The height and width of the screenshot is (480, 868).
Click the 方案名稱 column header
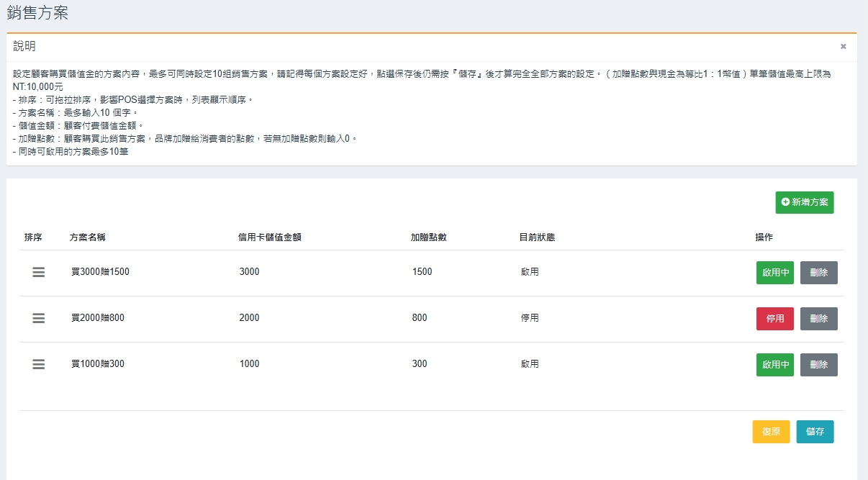(x=88, y=237)
